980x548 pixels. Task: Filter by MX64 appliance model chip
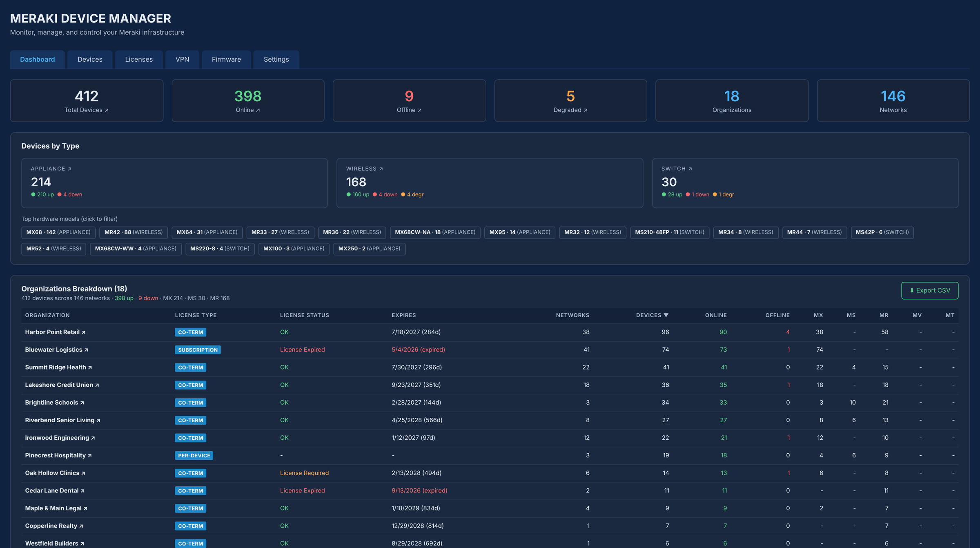pyautogui.click(x=207, y=232)
